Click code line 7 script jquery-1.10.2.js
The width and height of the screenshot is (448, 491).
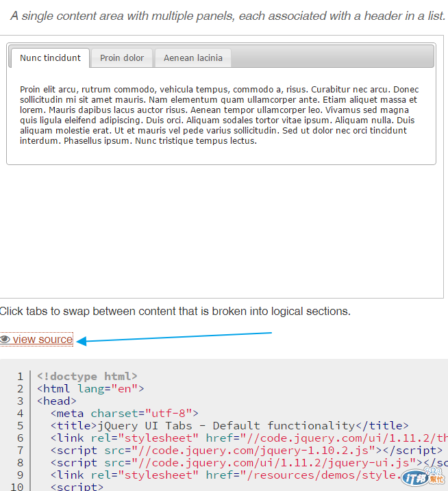point(246,451)
